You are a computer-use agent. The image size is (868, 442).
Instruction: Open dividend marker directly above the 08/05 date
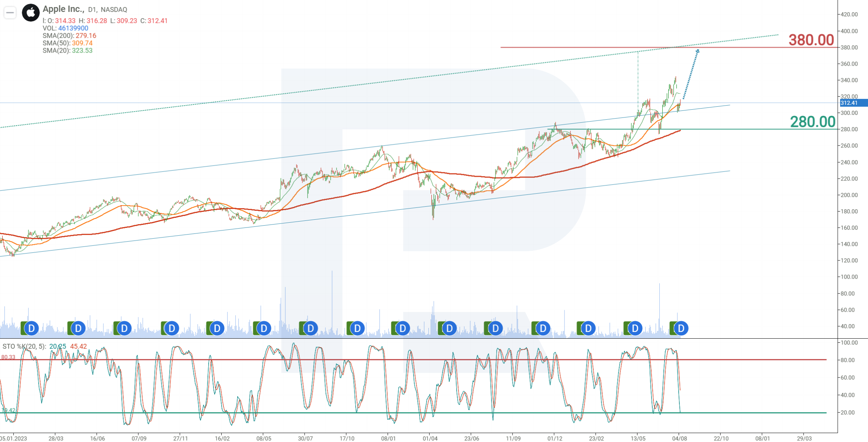(264, 328)
